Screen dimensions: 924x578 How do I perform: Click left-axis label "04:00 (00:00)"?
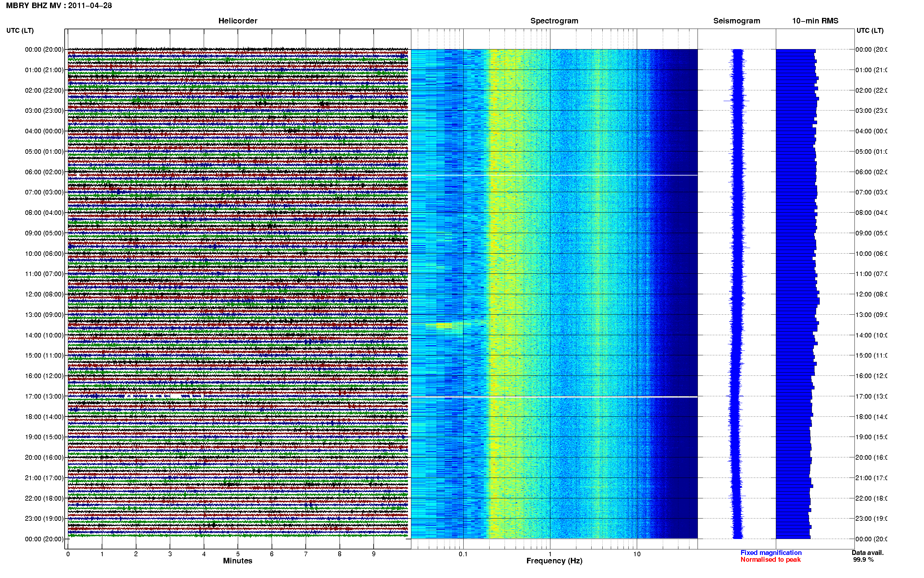click(x=44, y=131)
